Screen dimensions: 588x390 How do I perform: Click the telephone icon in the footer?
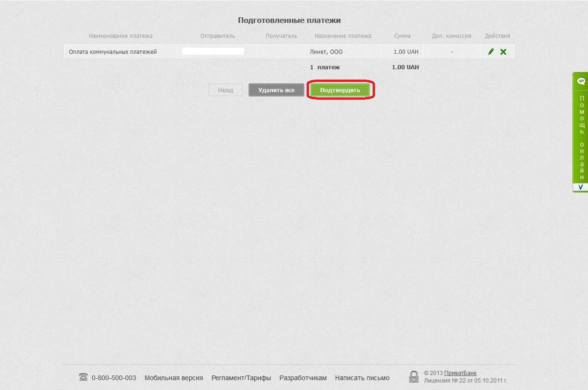(83, 377)
